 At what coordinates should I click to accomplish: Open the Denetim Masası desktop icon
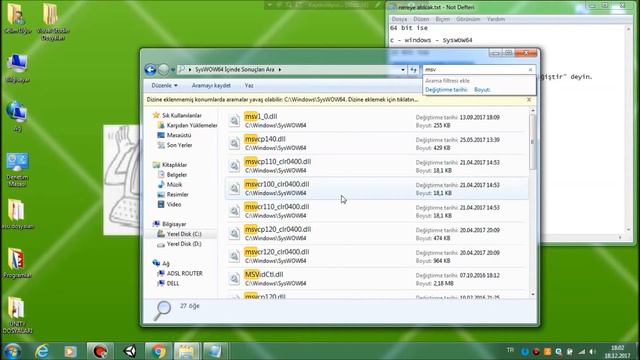click(18, 170)
